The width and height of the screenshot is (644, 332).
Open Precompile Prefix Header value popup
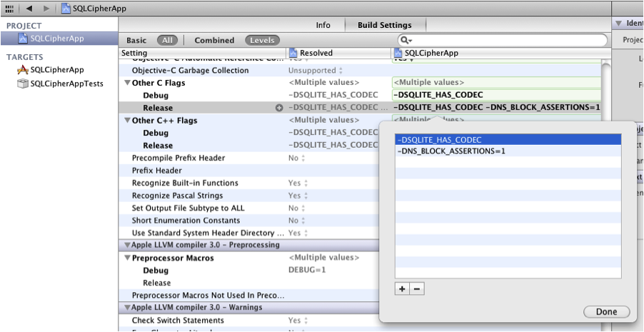pyautogui.click(x=297, y=159)
